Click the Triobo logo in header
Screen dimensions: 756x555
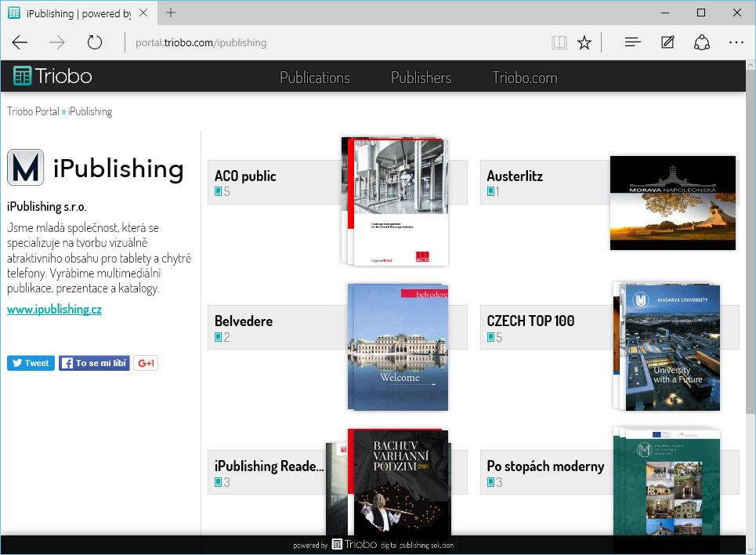tap(52, 76)
